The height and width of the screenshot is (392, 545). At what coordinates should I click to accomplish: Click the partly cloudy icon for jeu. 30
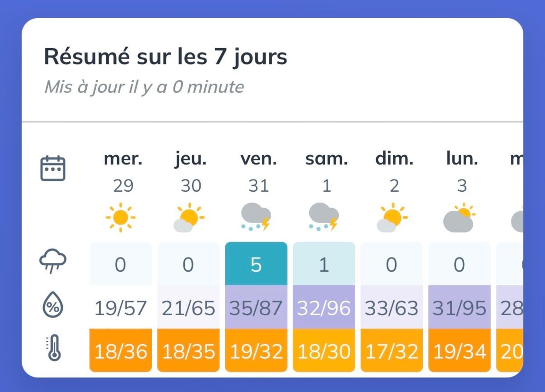(188, 218)
